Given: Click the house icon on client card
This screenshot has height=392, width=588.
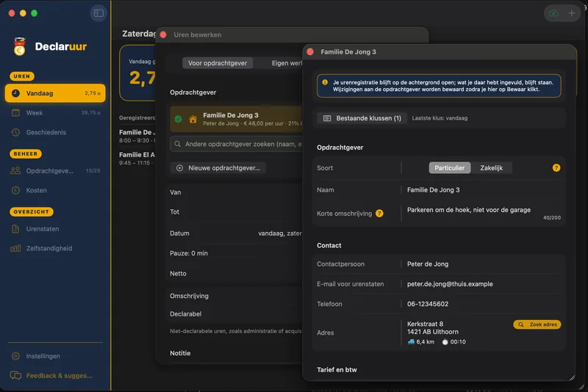Looking at the screenshot, I should (193, 119).
